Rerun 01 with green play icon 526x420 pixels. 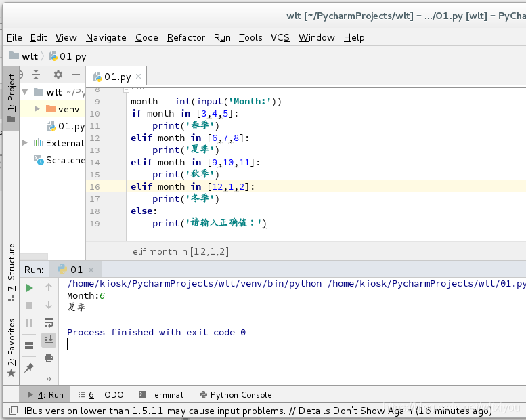click(x=29, y=288)
